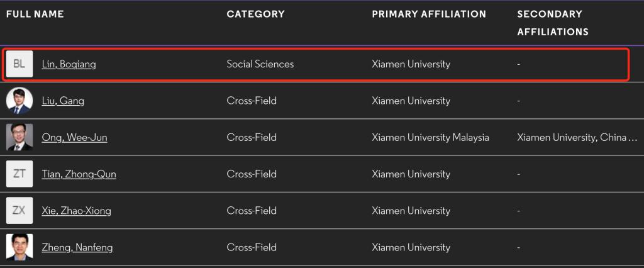Click Ong Wee-Jun's profile photo
Viewport: 644px width, 268px height.
19,137
